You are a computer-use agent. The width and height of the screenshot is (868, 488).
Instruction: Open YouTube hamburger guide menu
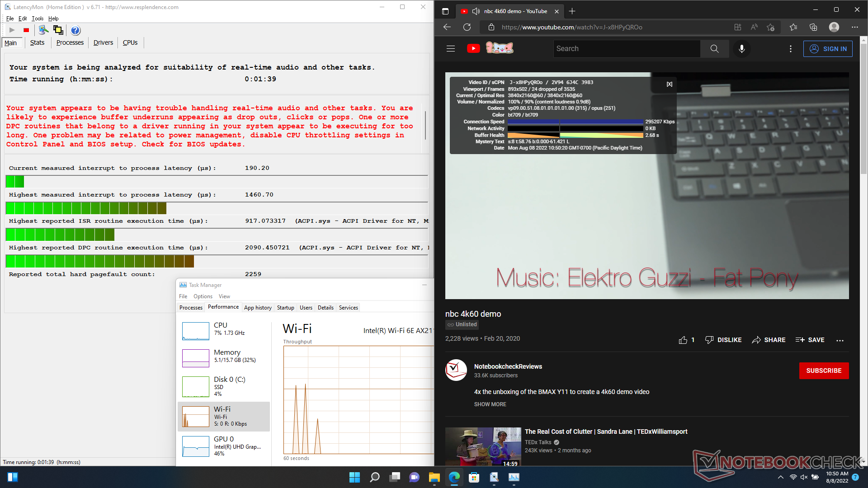coord(451,48)
